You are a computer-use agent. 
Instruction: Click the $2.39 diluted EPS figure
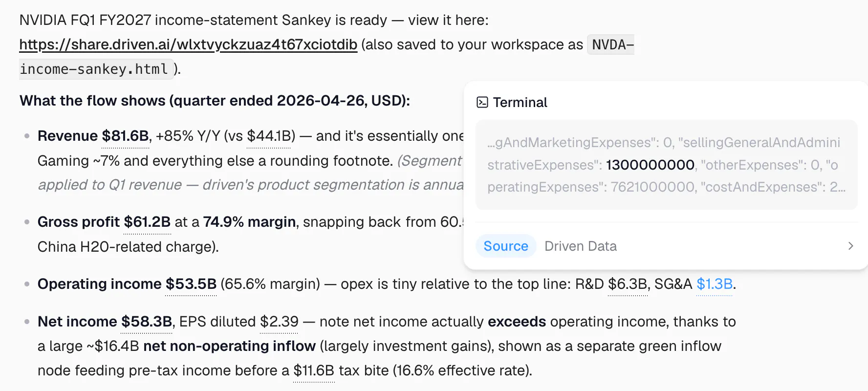coord(279,322)
